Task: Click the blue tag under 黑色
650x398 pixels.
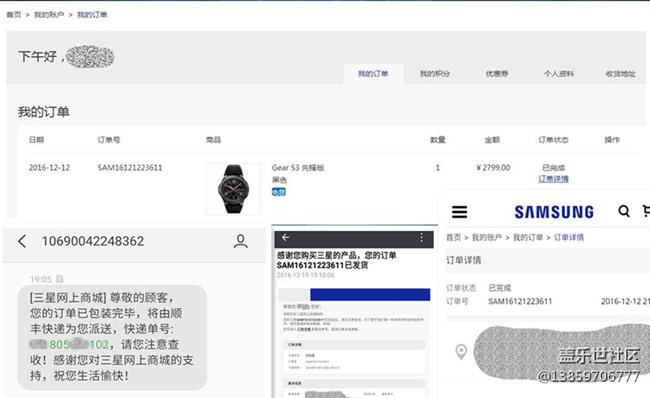Action: pos(279,192)
